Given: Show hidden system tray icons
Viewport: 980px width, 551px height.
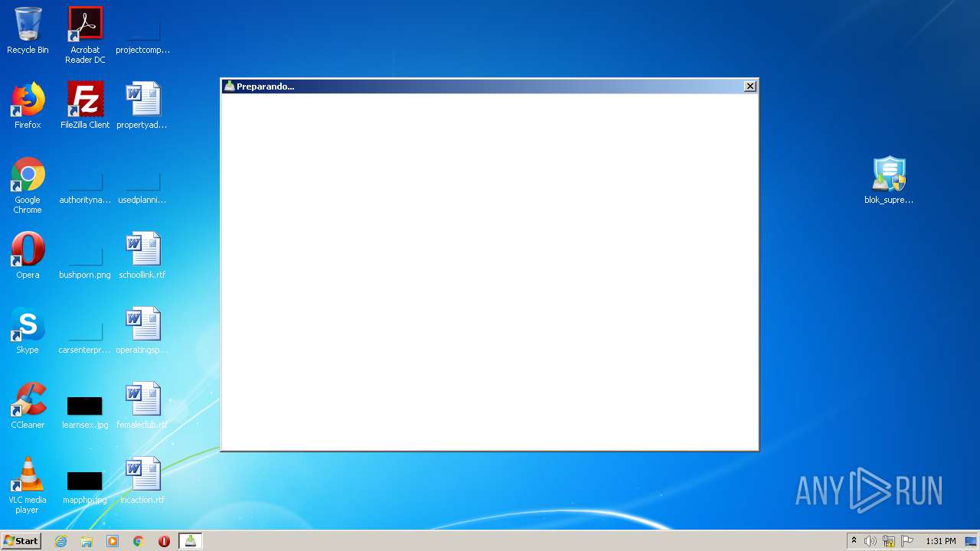Looking at the screenshot, I should pyautogui.click(x=854, y=541).
